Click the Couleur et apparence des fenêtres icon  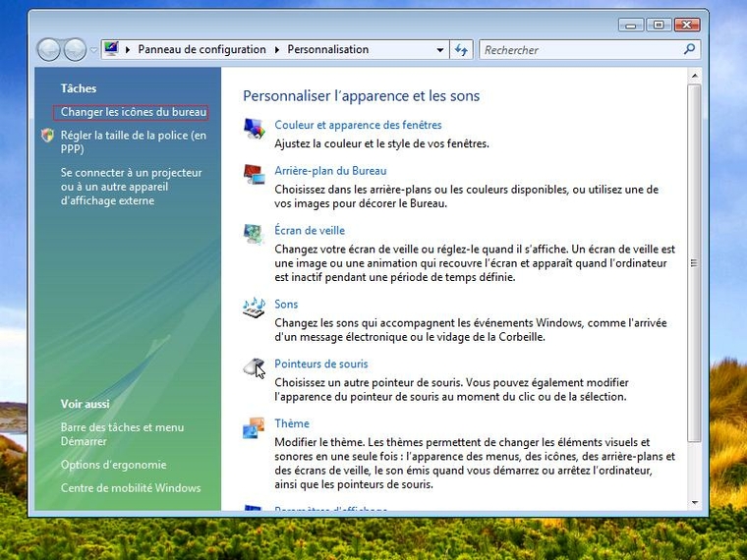pos(254,129)
